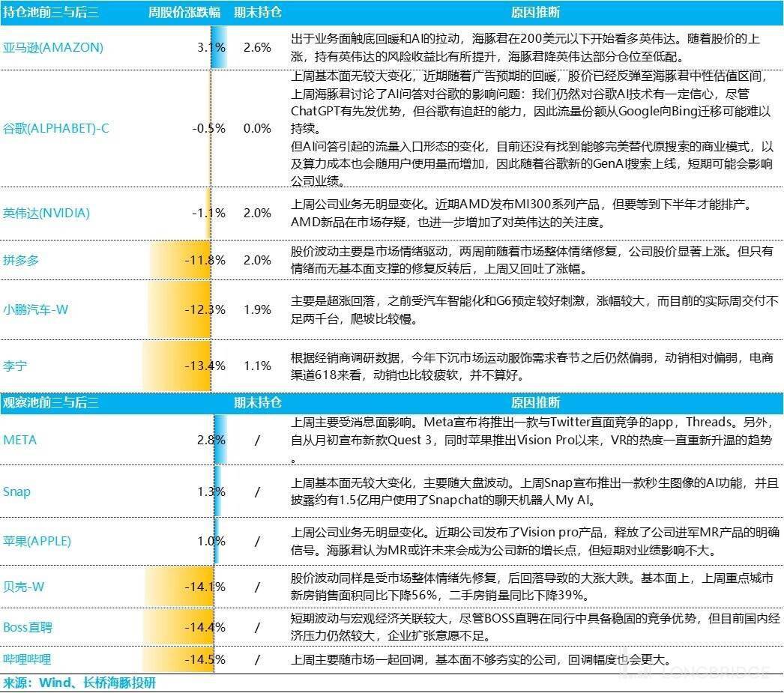This screenshot has height=693, width=784.
Task: Click the Snap stock name
Action: 16,491
